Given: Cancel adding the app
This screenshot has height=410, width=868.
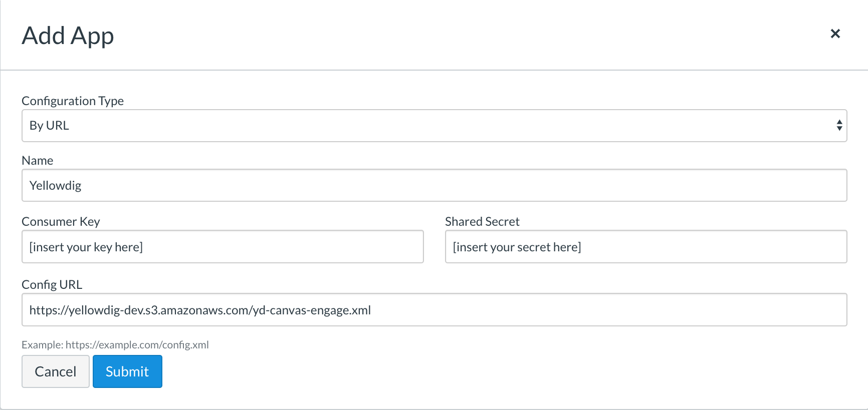Looking at the screenshot, I should tap(56, 371).
